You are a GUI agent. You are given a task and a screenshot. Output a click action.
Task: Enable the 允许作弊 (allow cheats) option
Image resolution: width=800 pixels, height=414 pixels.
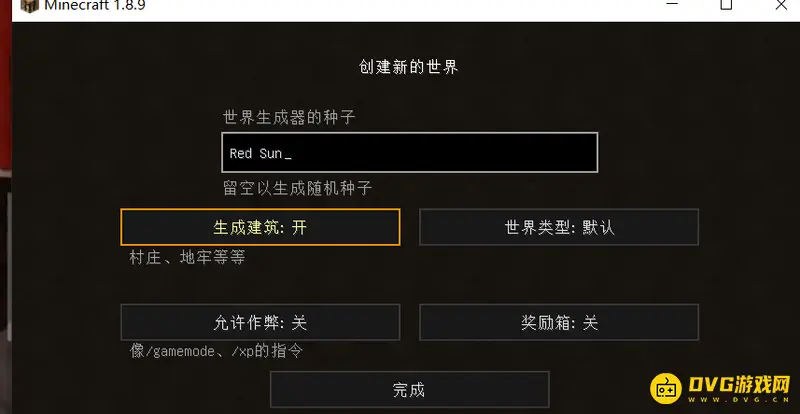pos(260,322)
